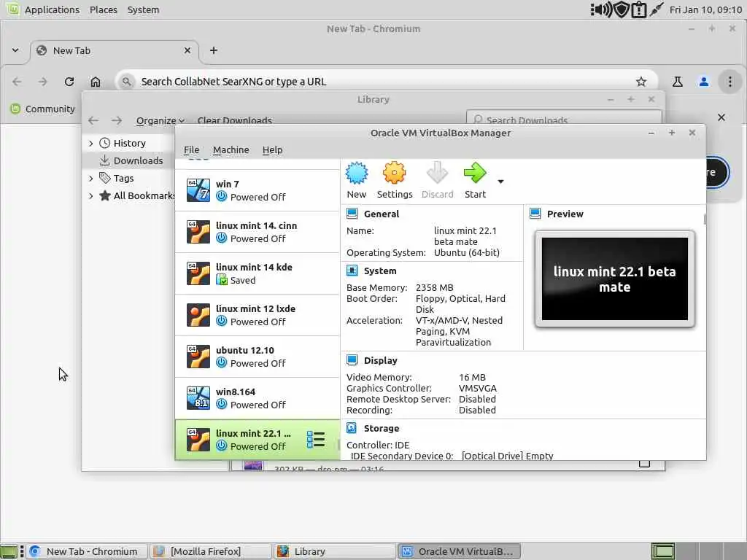Open the General section header icon

[352, 214]
